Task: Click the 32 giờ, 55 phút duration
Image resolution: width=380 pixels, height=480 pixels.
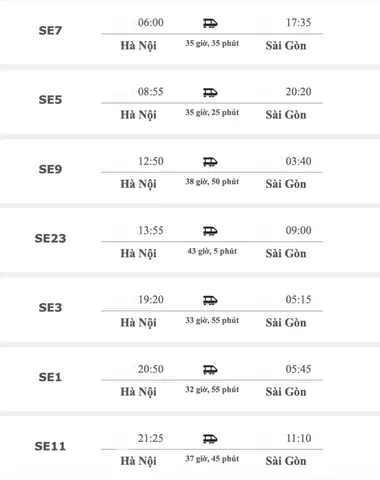Action: (x=212, y=389)
